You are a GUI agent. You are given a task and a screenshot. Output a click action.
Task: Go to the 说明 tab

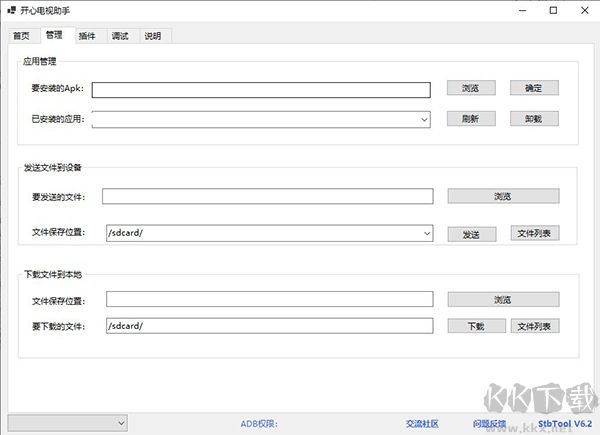(x=152, y=36)
